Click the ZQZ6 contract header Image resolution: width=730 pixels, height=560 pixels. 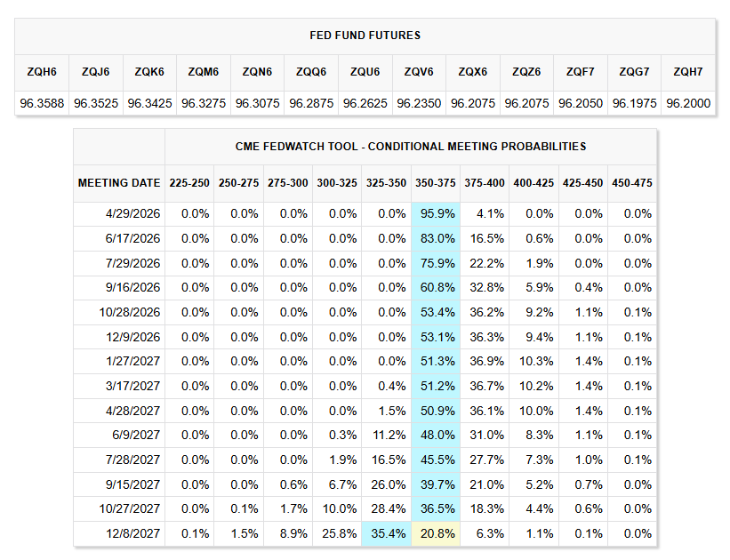click(x=526, y=72)
